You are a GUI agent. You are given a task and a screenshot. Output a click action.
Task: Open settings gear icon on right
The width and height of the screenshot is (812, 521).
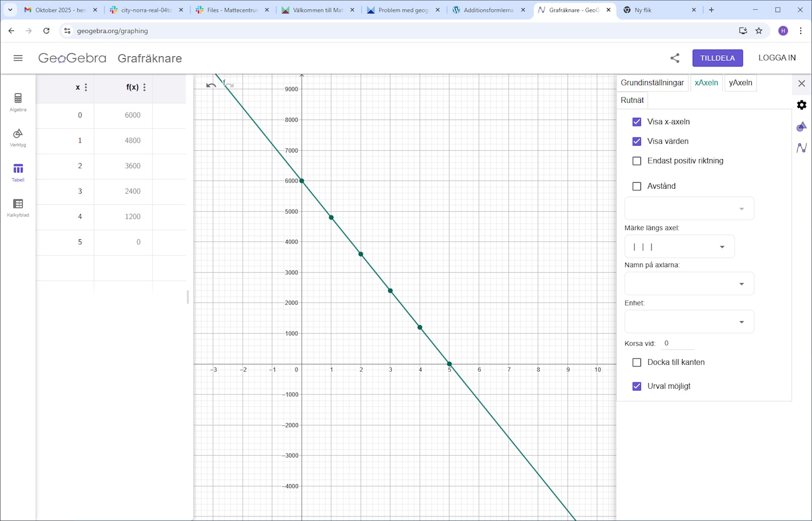801,105
